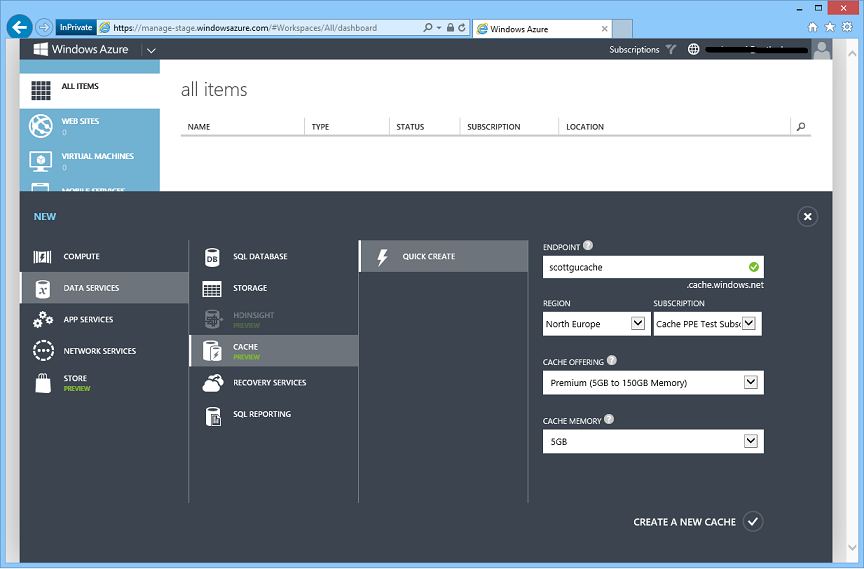Image resolution: width=864 pixels, height=569 pixels.
Task: Sort by the STATUS column header
Action: tap(411, 127)
